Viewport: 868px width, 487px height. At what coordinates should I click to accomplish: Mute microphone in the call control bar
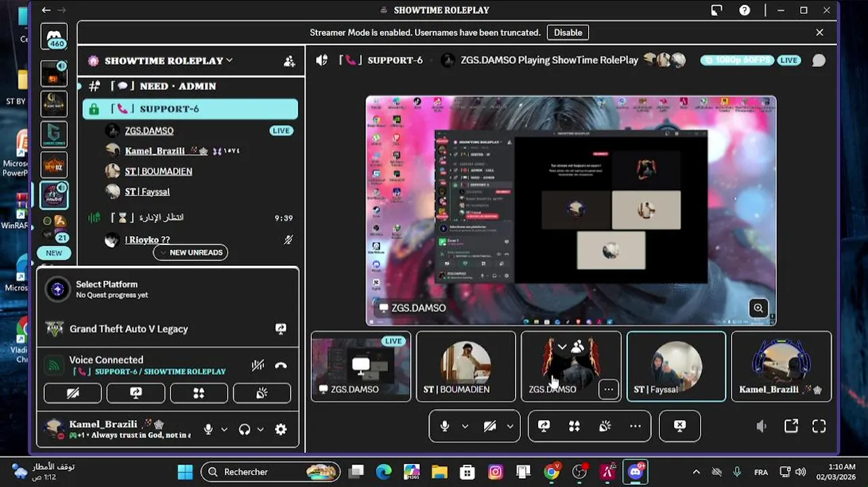(x=445, y=426)
